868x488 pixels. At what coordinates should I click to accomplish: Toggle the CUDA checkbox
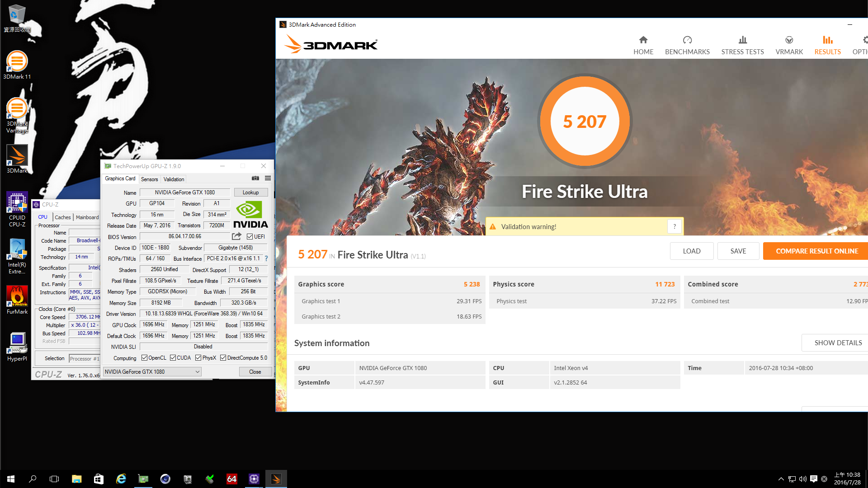(x=173, y=358)
